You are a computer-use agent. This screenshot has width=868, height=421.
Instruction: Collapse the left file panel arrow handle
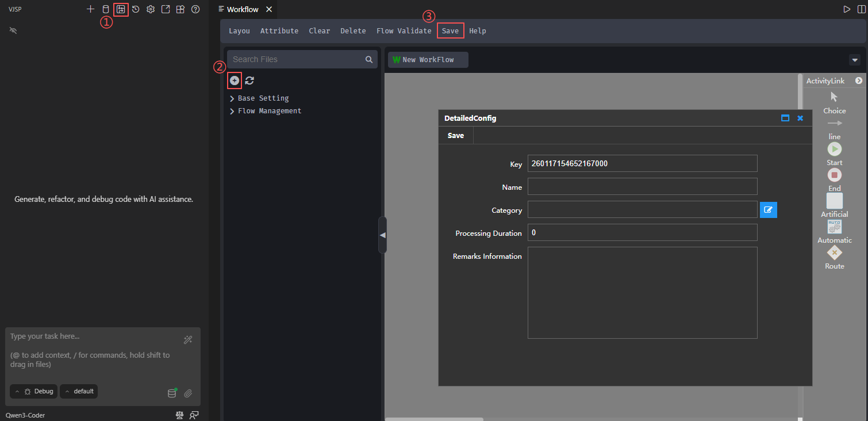pos(382,235)
